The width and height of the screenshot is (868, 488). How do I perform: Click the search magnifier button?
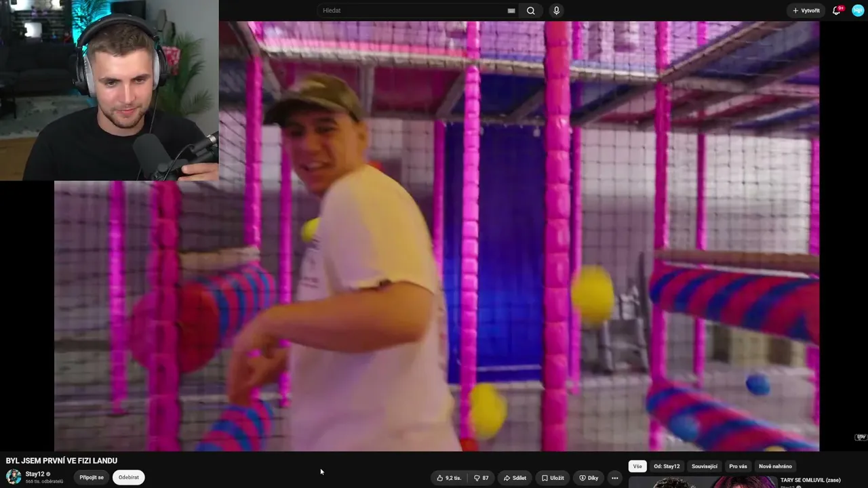(x=531, y=10)
